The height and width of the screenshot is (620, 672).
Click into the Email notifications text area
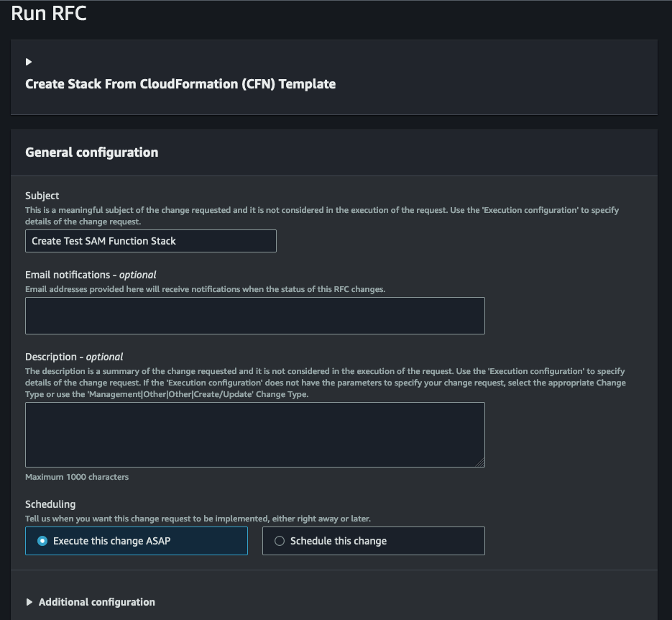pos(254,316)
